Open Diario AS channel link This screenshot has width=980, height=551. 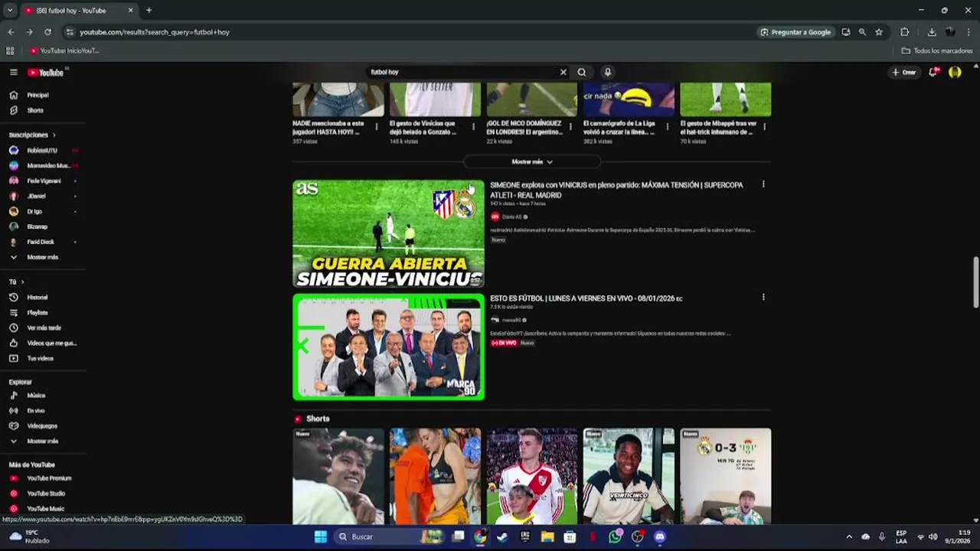(511, 217)
